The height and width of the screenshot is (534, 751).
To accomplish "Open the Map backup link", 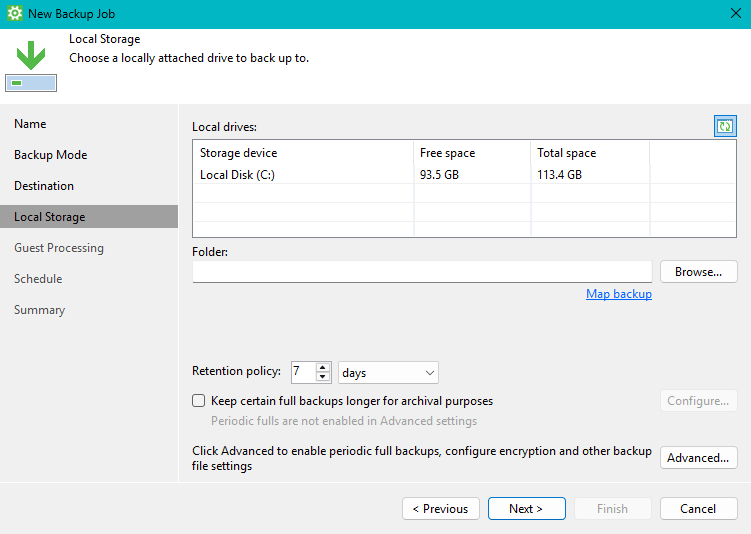I will click(618, 294).
